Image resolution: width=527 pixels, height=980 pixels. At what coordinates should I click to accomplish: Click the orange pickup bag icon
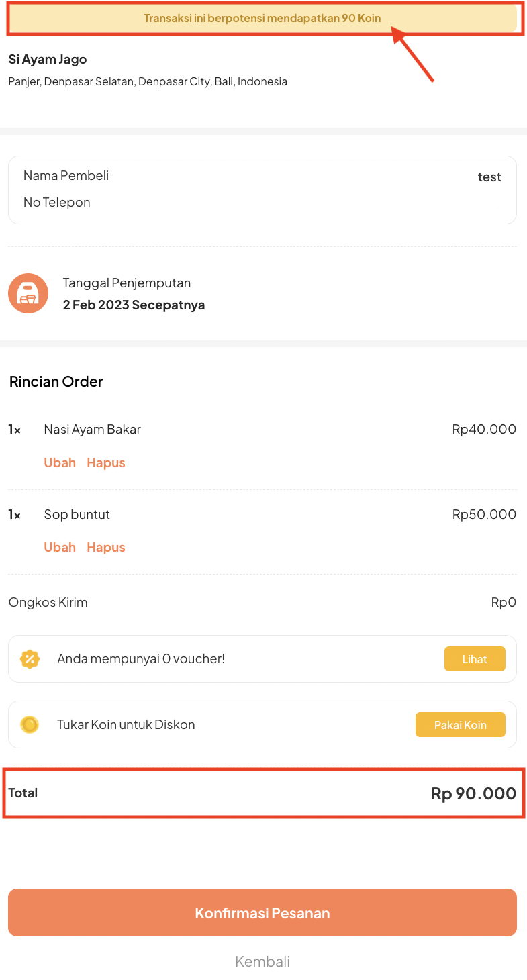pyautogui.click(x=28, y=293)
